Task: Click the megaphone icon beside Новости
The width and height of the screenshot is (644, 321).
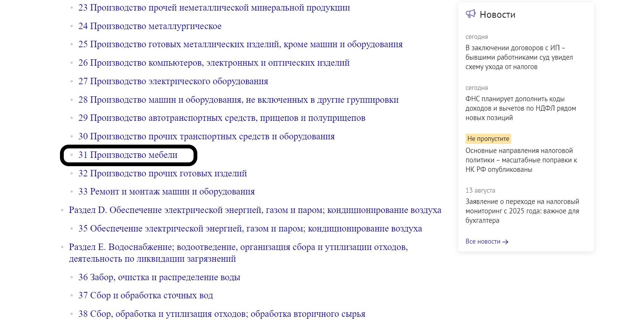Action: (x=470, y=14)
